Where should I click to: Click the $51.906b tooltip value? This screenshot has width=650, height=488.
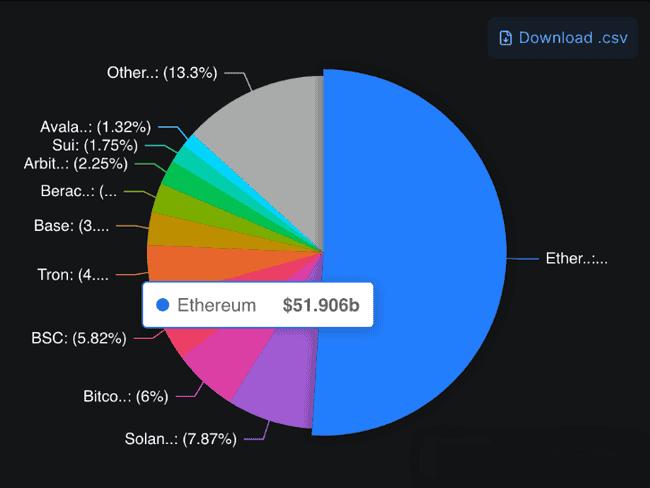point(320,305)
